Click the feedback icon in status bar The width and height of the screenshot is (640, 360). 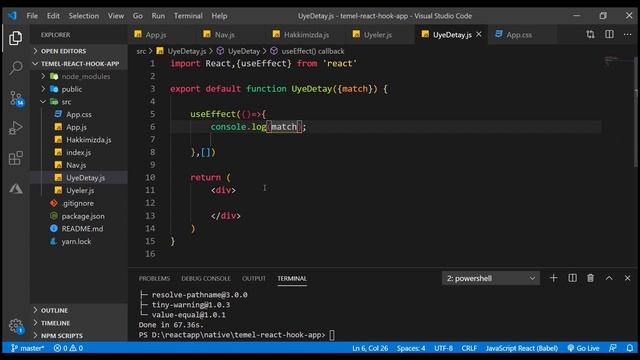point(613,348)
